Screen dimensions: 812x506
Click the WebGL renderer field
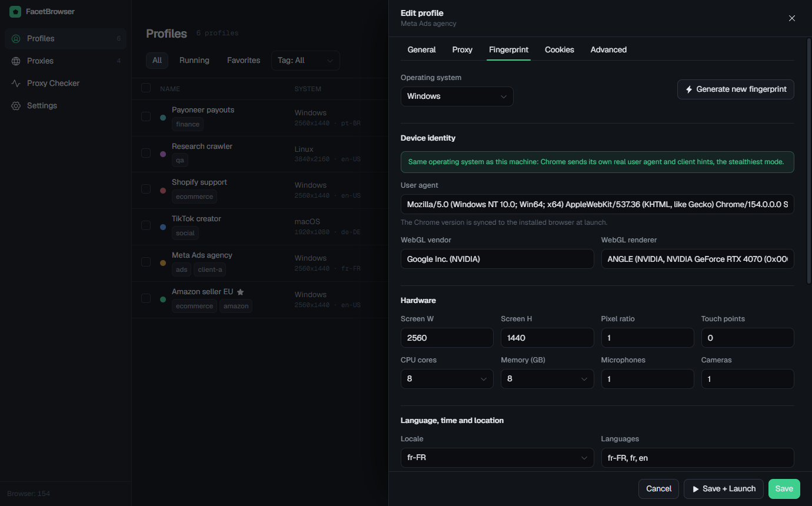tap(698, 259)
